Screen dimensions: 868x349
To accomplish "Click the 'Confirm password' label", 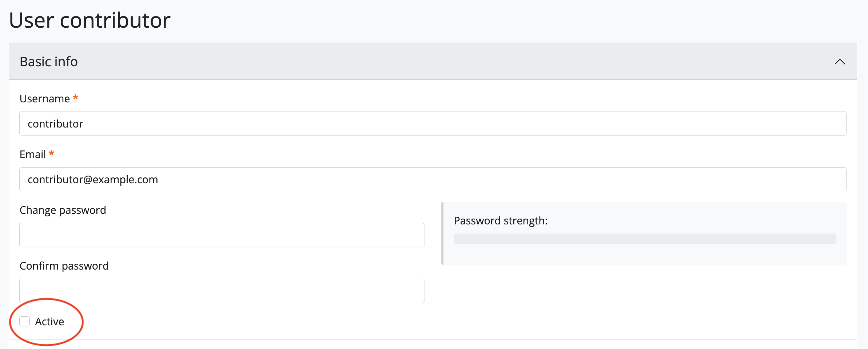I will tap(64, 266).
